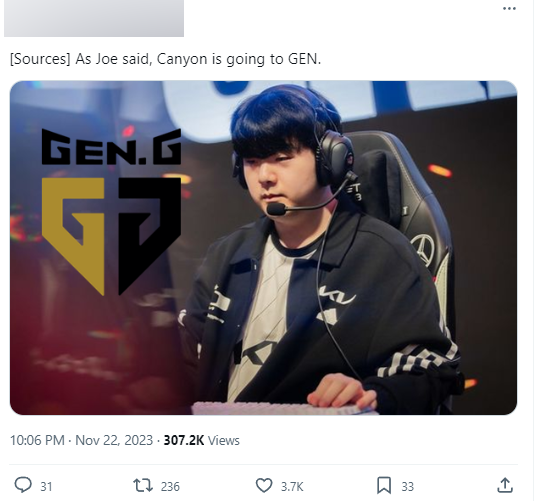This screenshot has height=501, width=538.
Task: Bookmark the tweet using the bookmark icon
Action: [x=384, y=486]
